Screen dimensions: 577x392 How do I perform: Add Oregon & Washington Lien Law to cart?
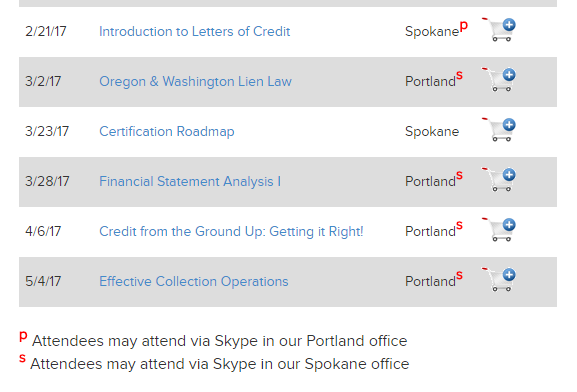pyautogui.click(x=499, y=80)
